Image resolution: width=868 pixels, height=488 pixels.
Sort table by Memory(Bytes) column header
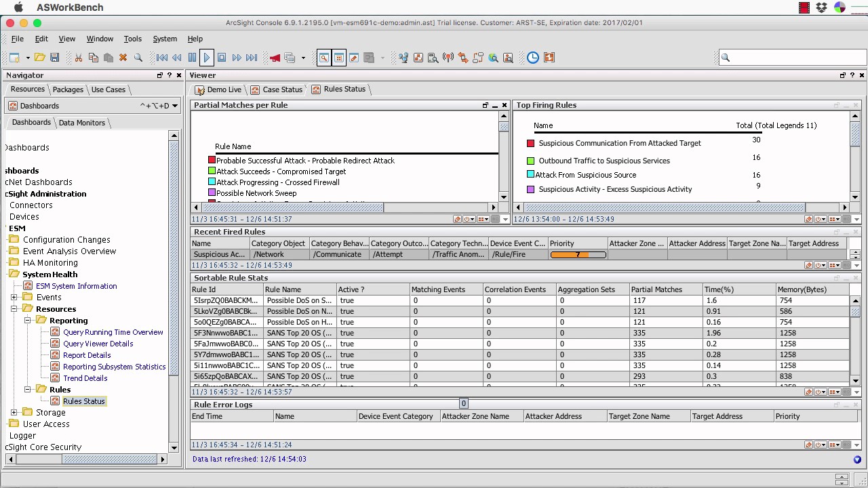click(812, 289)
